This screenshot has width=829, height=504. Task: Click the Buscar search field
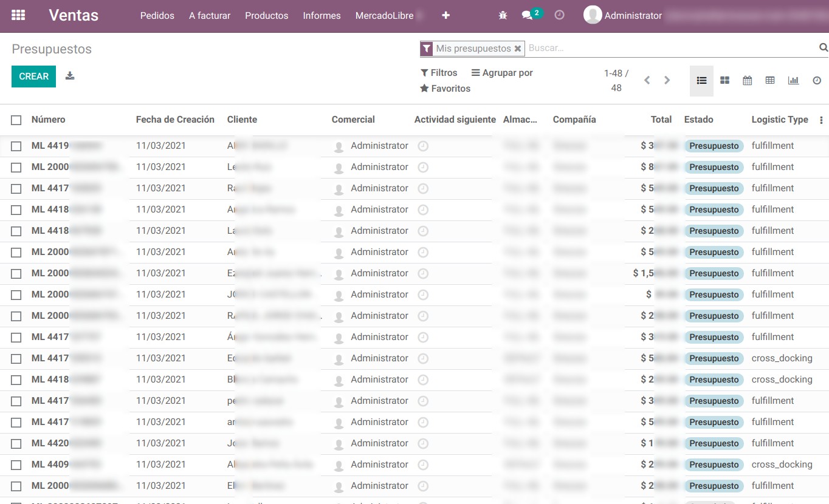coord(669,48)
